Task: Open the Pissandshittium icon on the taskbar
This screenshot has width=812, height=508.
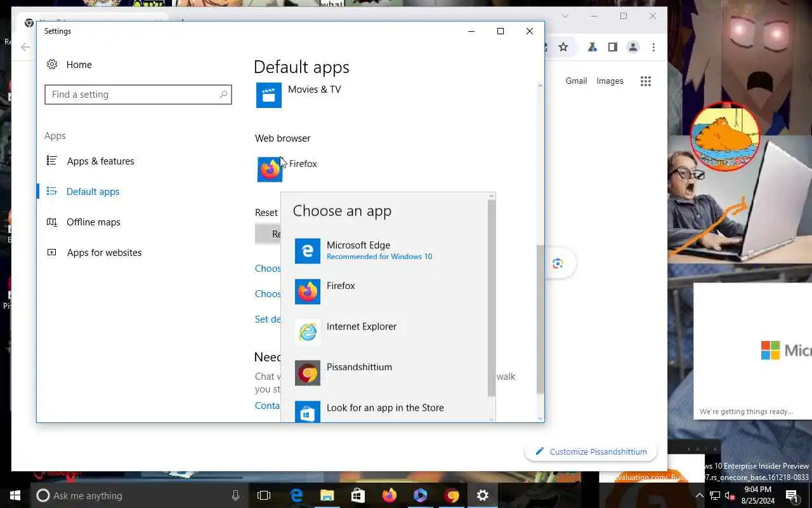Action: point(452,495)
